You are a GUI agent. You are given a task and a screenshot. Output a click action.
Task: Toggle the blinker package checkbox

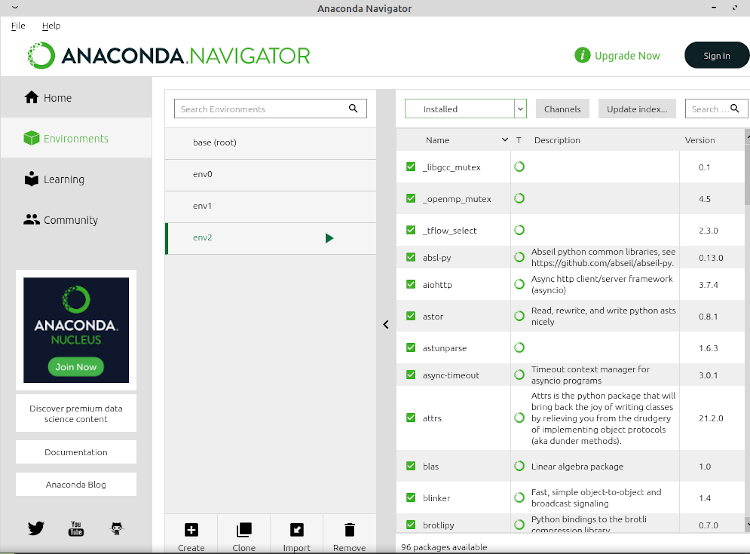tap(410, 498)
